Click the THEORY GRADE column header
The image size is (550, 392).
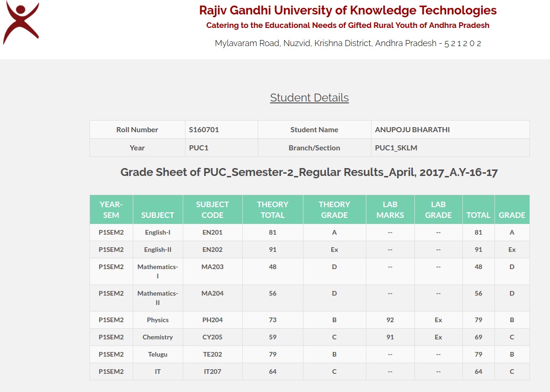click(x=334, y=210)
